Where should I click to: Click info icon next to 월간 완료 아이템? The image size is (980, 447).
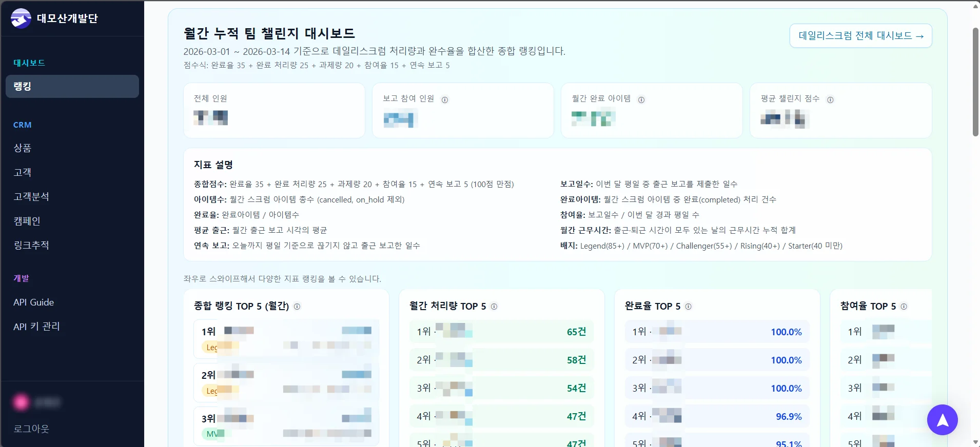coord(641,100)
